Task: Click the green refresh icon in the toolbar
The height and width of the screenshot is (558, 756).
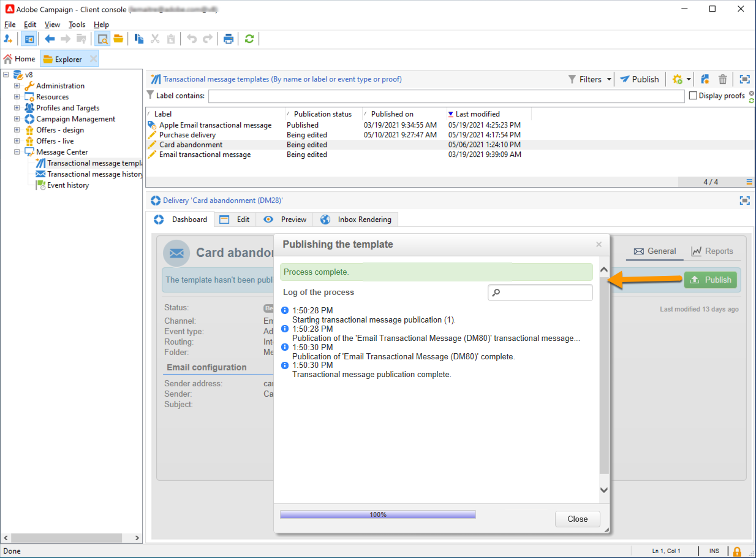Action: click(x=249, y=39)
